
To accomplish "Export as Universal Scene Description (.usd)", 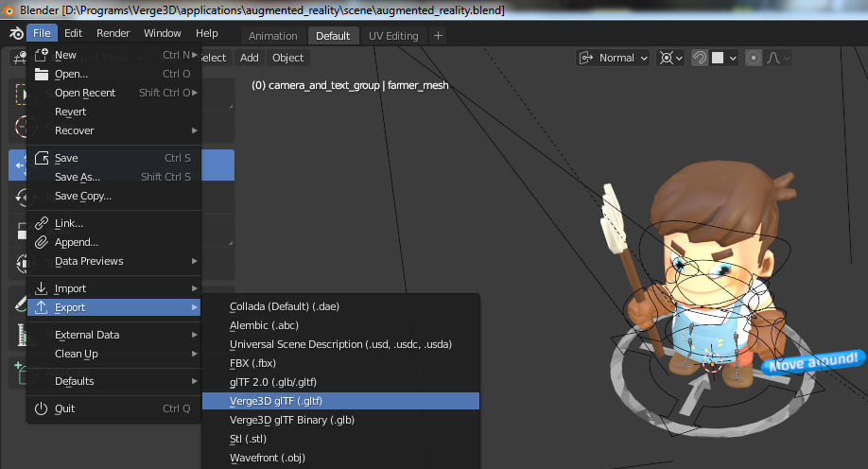I will (x=341, y=344).
